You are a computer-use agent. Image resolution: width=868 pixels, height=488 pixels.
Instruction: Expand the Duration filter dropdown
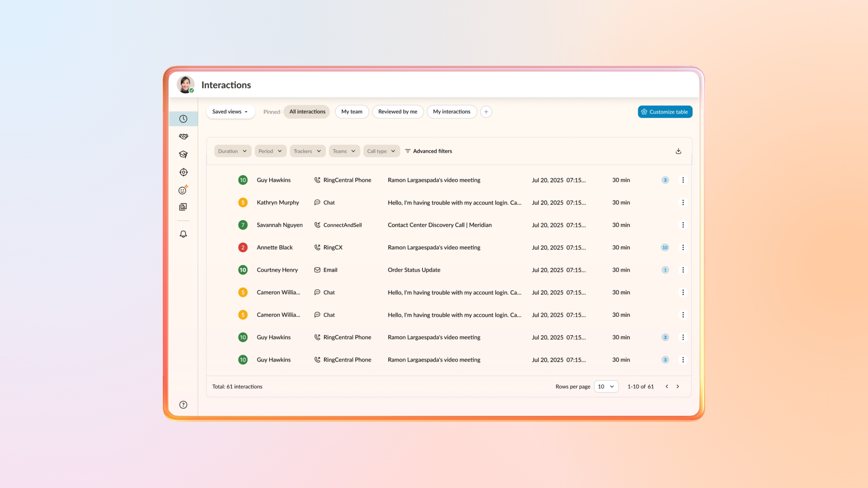232,151
